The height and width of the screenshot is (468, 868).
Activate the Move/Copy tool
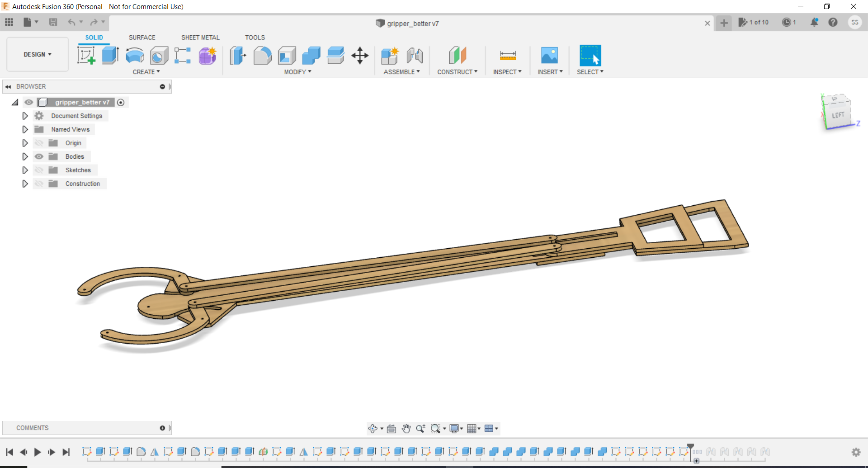[360, 56]
